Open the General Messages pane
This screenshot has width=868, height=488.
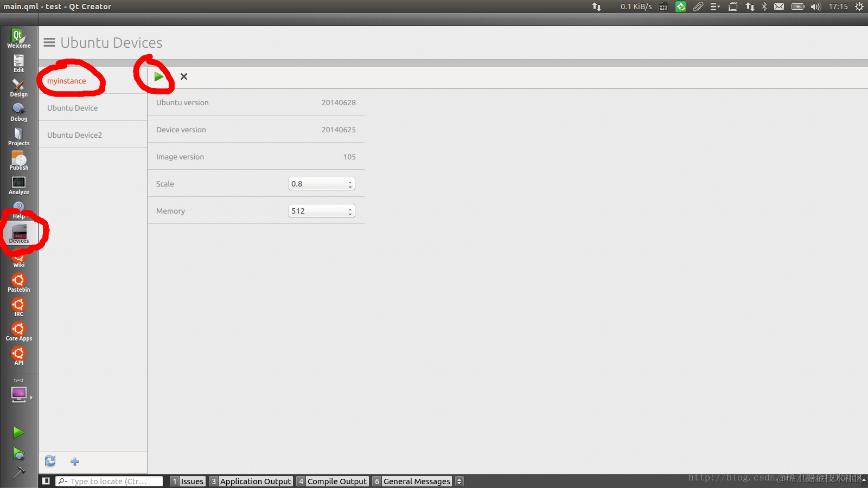pyautogui.click(x=412, y=481)
